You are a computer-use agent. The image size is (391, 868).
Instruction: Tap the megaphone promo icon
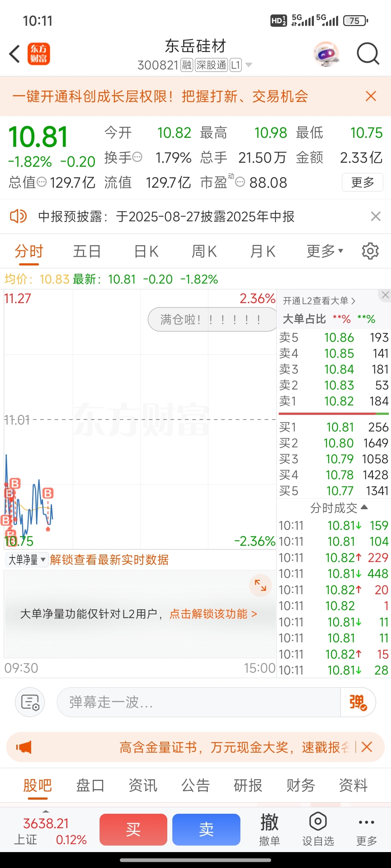coord(24,747)
